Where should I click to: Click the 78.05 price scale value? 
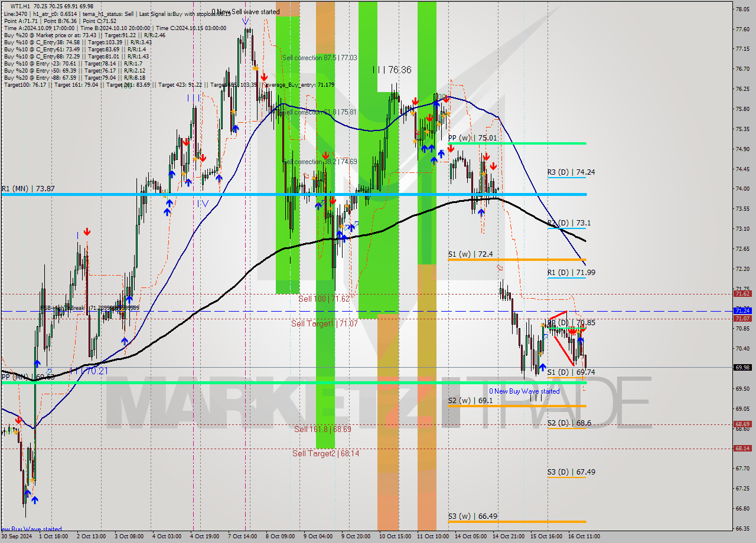[x=742, y=9]
